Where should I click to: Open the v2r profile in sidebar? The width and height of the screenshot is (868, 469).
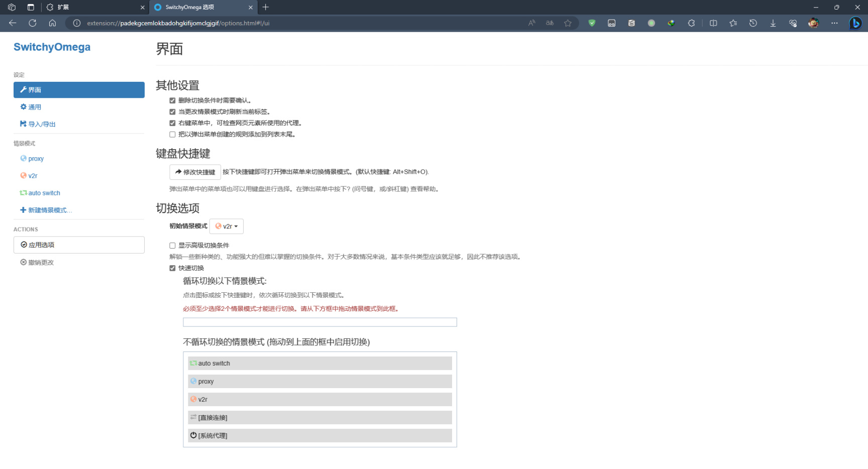pos(79,176)
